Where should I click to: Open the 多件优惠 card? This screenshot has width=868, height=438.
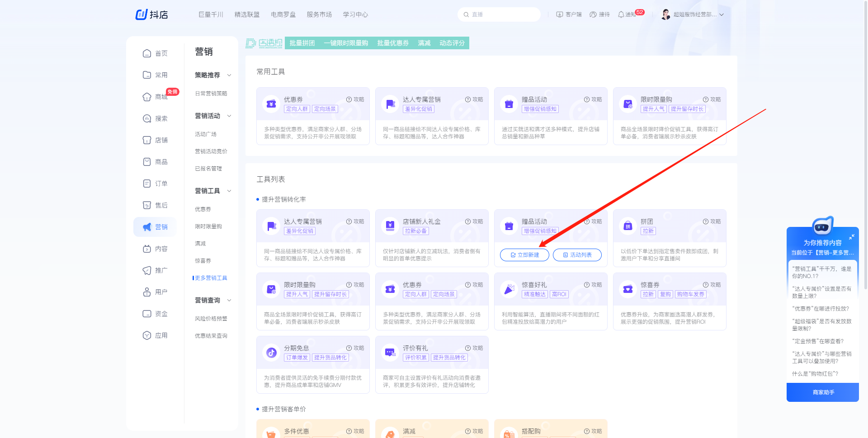313,429
